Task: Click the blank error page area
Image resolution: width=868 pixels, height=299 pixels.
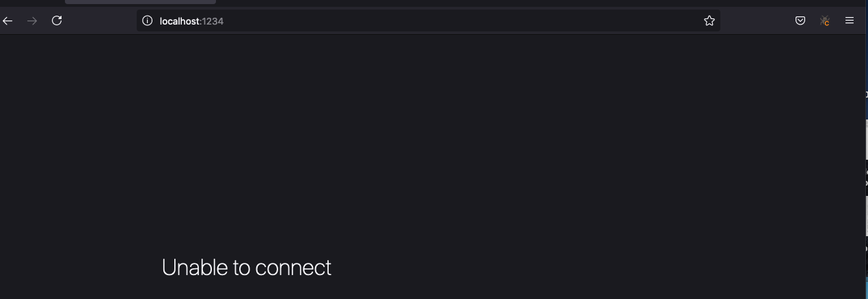Action: 431,137
